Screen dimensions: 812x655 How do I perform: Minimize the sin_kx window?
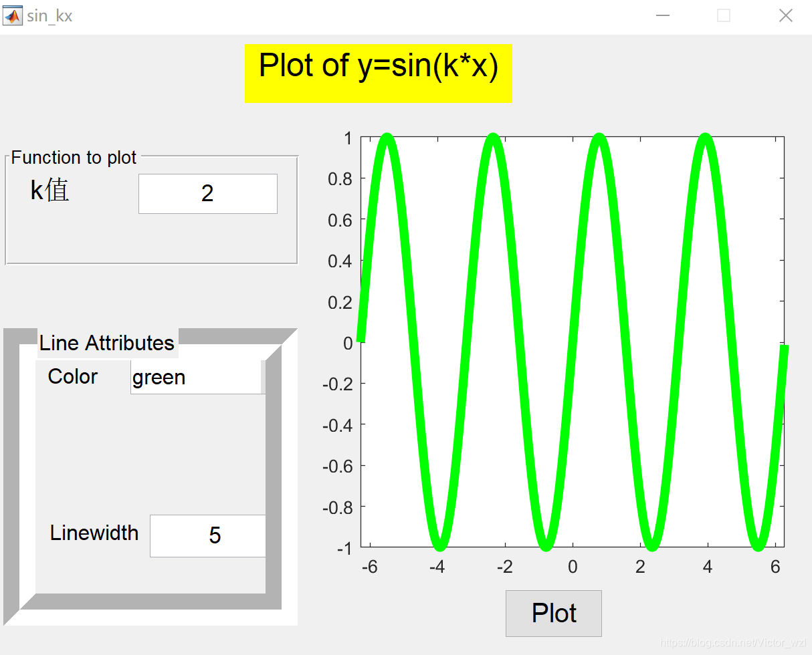663,15
